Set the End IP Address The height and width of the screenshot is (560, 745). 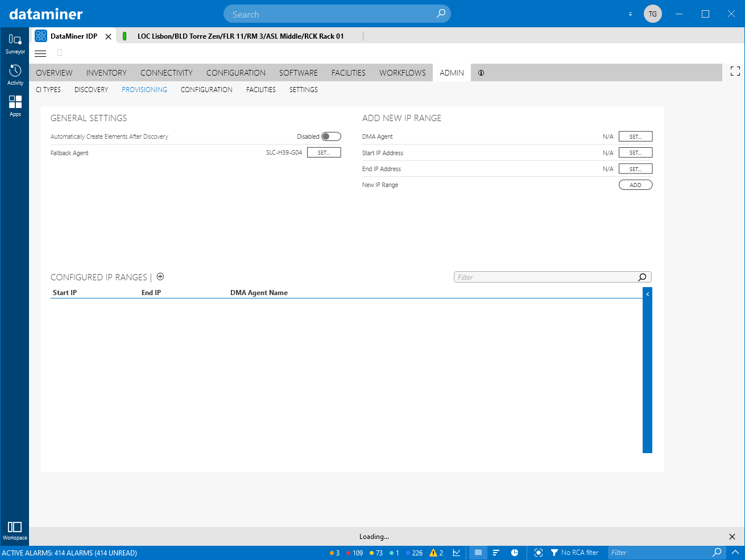[x=636, y=169]
